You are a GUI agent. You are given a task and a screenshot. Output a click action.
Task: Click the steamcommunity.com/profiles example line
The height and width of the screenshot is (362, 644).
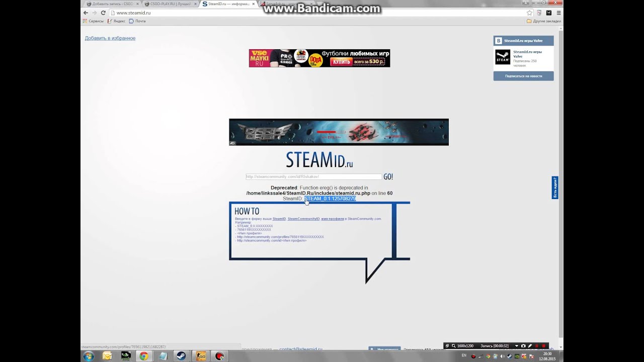(x=279, y=237)
